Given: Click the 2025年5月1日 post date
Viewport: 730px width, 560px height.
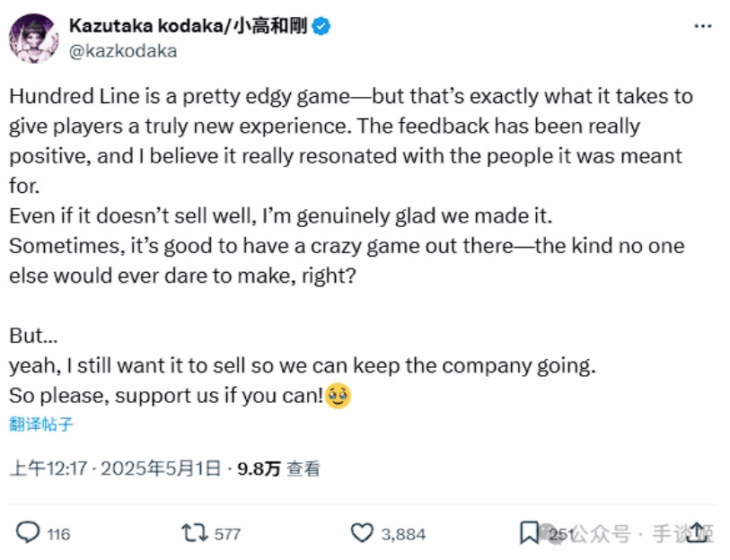Looking at the screenshot, I should coord(163,468).
